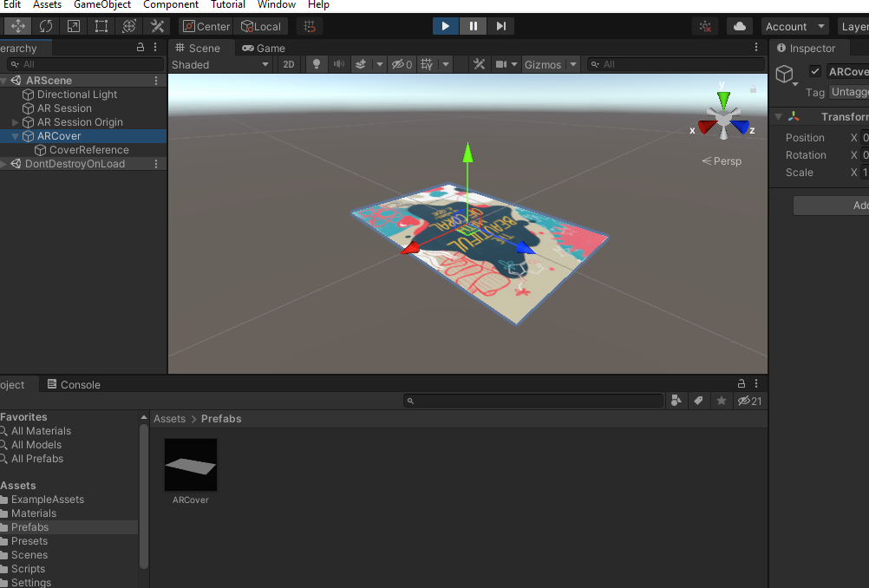Start Play mode
869x588 pixels.
coord(445,26)
